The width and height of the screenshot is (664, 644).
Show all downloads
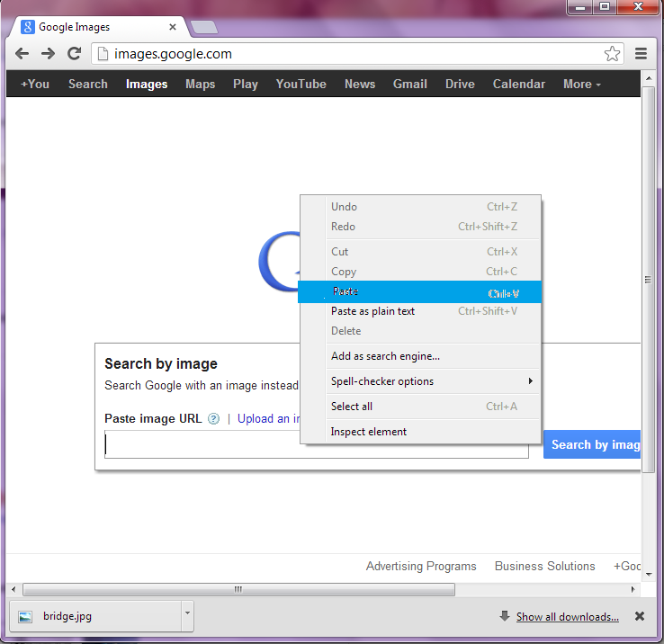[567, 617]
